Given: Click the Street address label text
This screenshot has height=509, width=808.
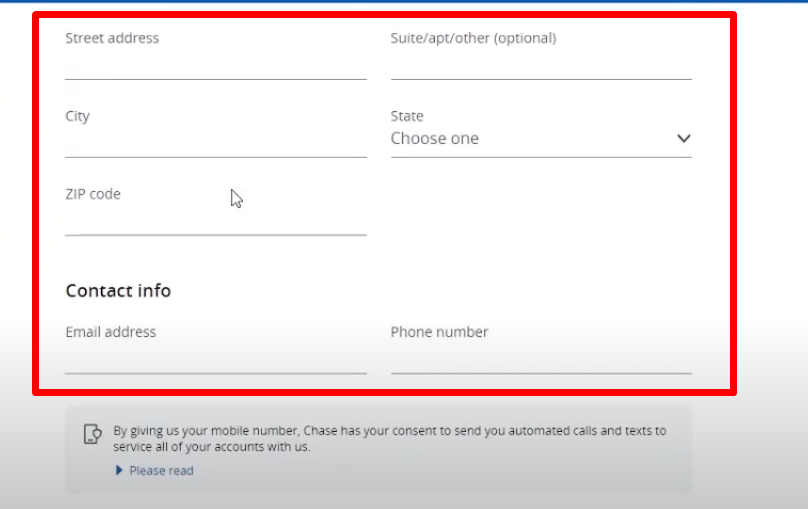Looking at the screenshot, I should [112, 38].
